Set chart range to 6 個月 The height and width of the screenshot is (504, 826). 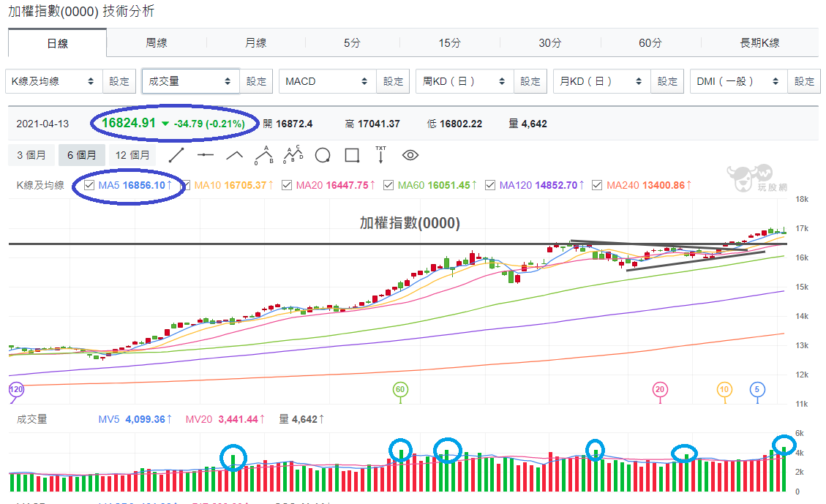pos(82,155)
